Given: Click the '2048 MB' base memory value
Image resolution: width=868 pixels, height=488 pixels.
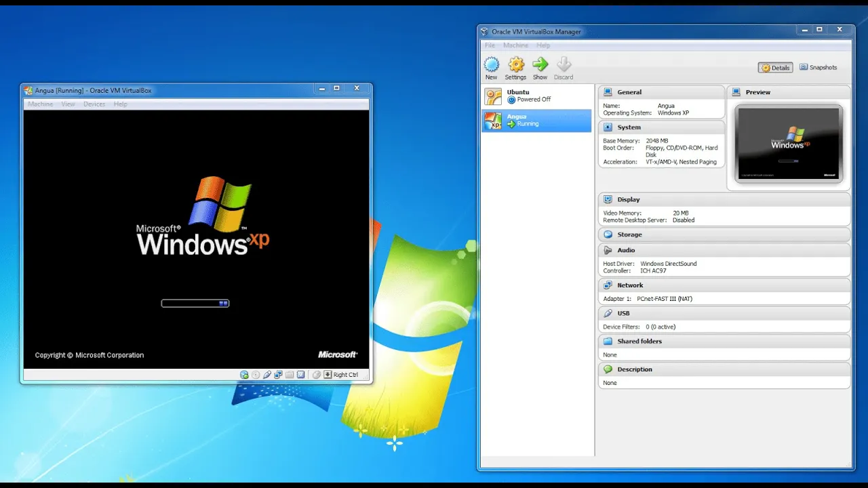Looking at the screenshot, I should click(657, 141).
